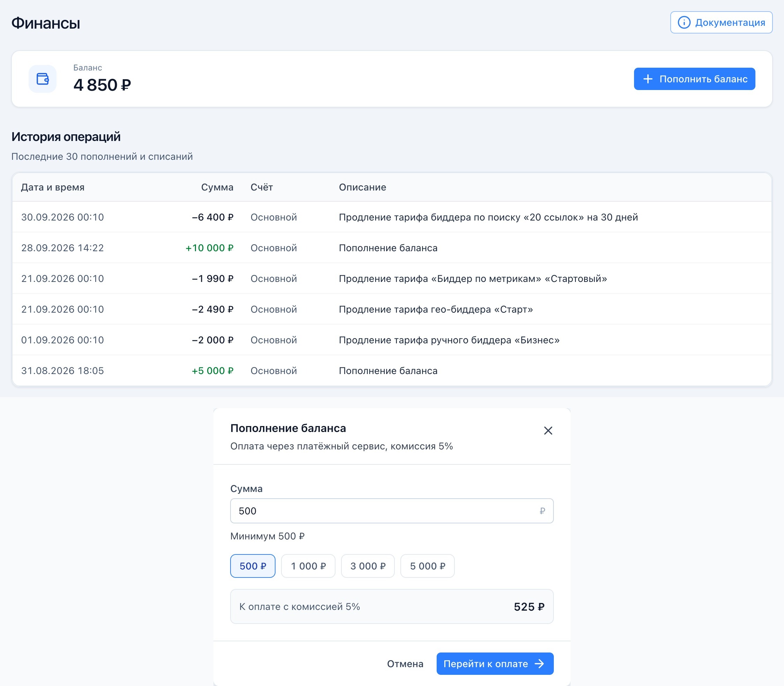
Task: Click the balance value 4 850 ₽
Action: click(102, 85)
